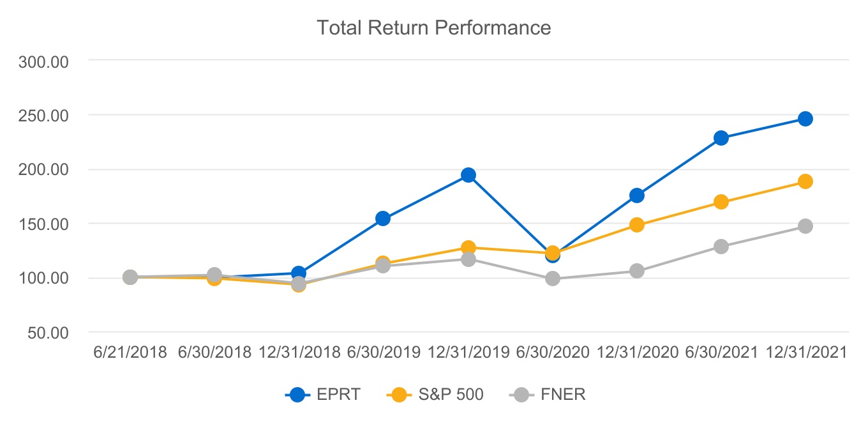The width and height of the screenshot is (868, 428).
Task: Click EPRT data point at 6/30/2019
Action: pos(383,218)
